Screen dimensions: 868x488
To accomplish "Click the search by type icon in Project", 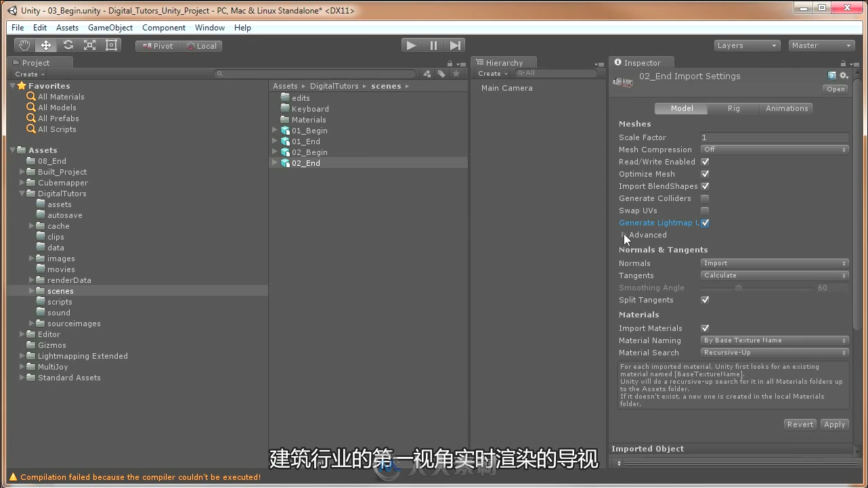I will 427,74.
